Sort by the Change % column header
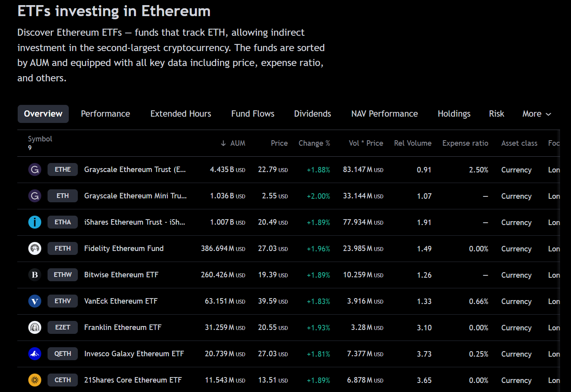571x392 pixels. tap(314, 143)
